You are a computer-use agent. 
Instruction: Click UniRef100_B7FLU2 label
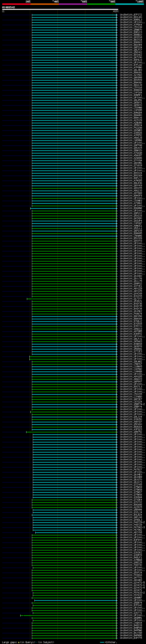[131, 65]
